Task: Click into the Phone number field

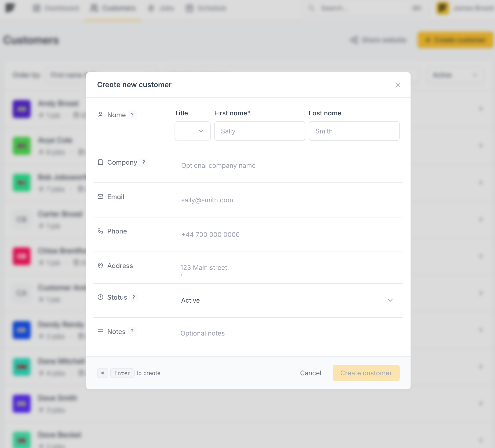Action: pyautogui.click(x=287, y=234)
